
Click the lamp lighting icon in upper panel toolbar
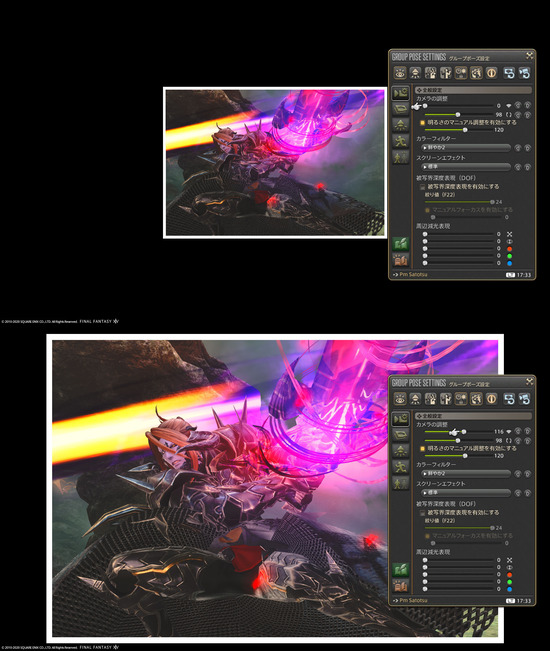[x=415, y=73]
